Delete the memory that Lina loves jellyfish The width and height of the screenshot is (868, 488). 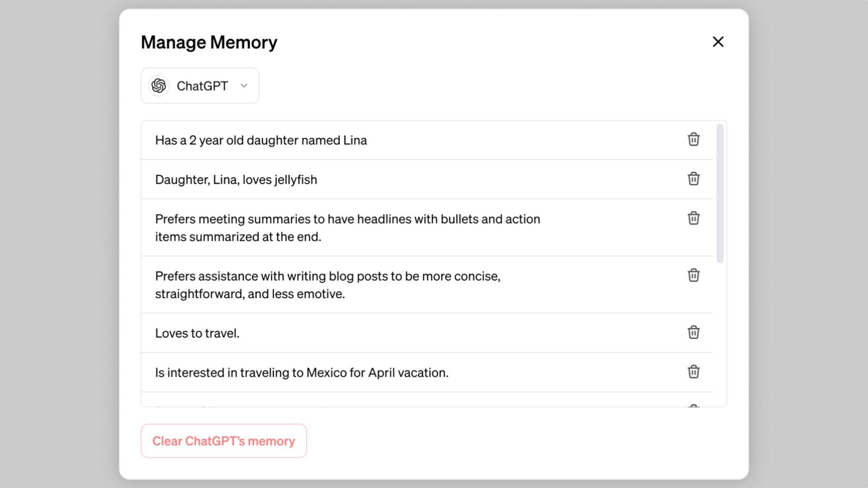(x=693, y=179)
